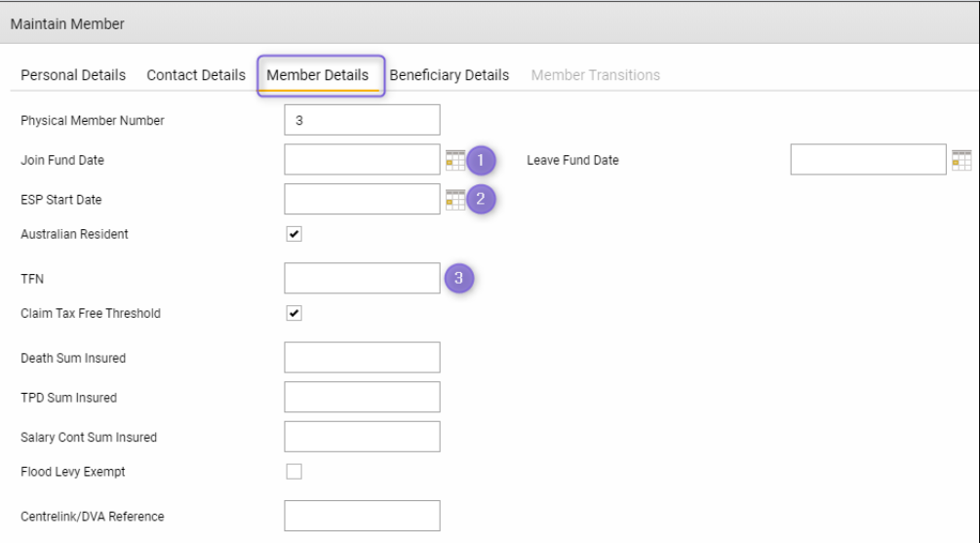Focus the Physical Member Number field
The height and width of the screenshot is (543, 980).
362,120
